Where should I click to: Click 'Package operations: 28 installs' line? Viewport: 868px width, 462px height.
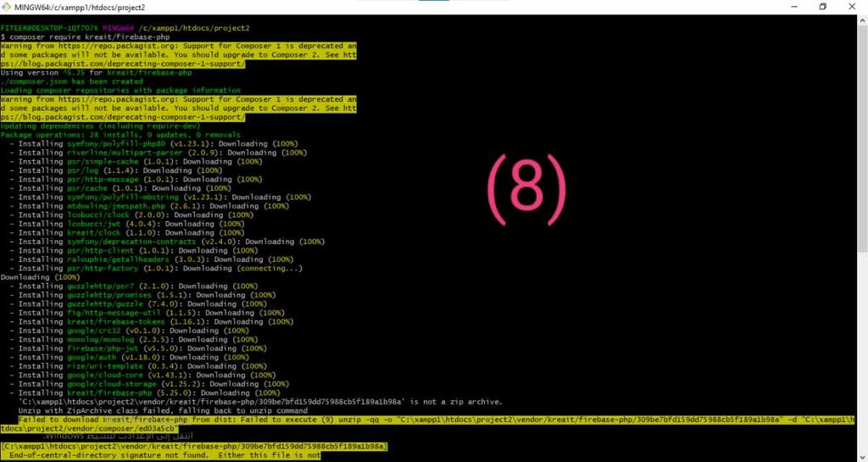pyautogui.click(x=120, y=135)
